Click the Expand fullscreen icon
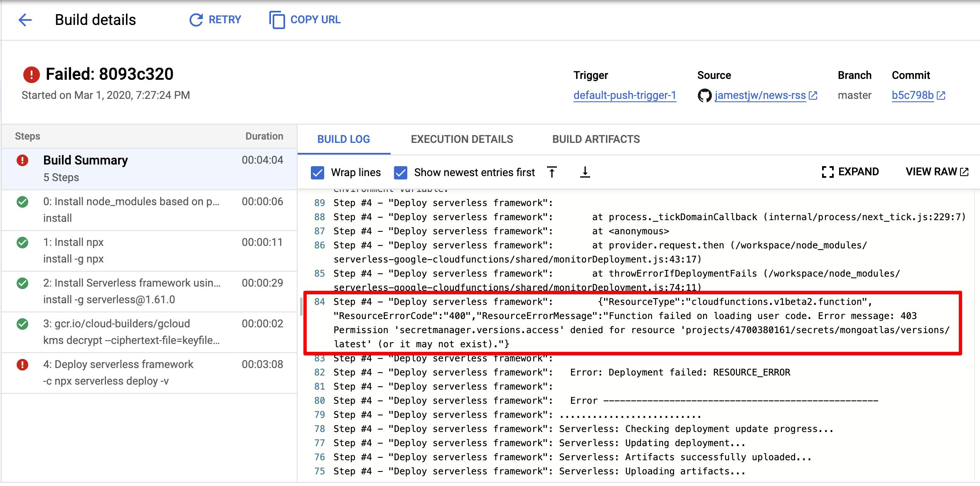 (x=827, y=172)
